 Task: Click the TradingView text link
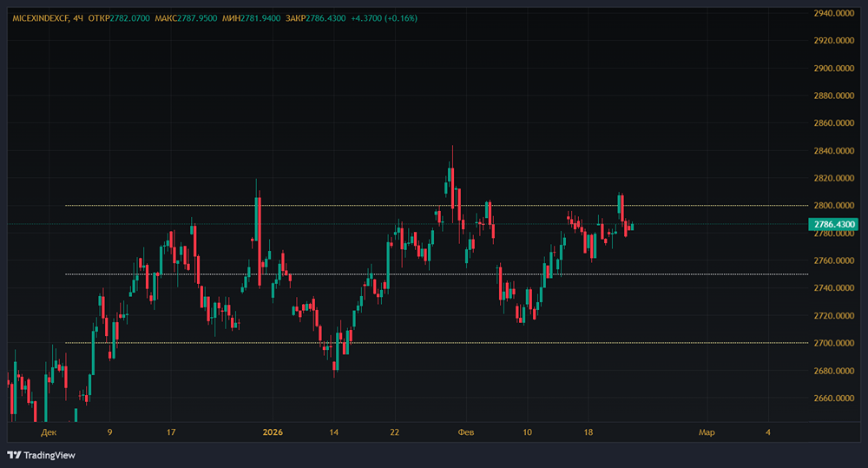49,455
